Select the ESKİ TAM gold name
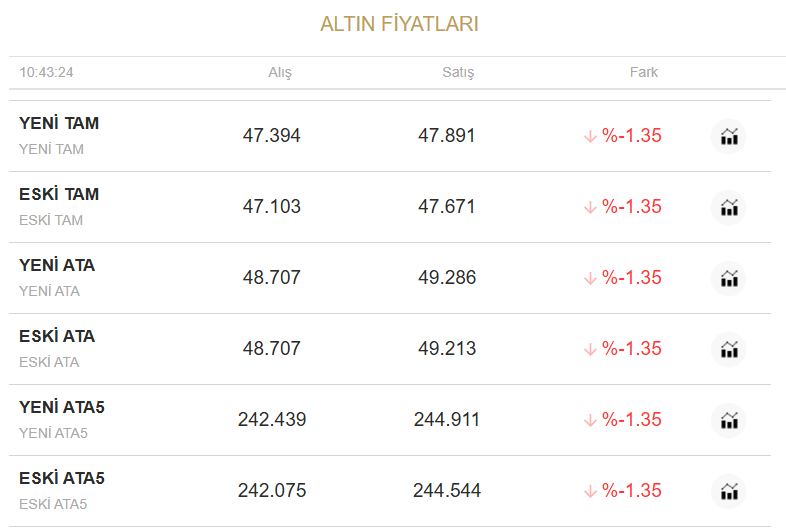786x528 pixels. click(x=59, y=195)
